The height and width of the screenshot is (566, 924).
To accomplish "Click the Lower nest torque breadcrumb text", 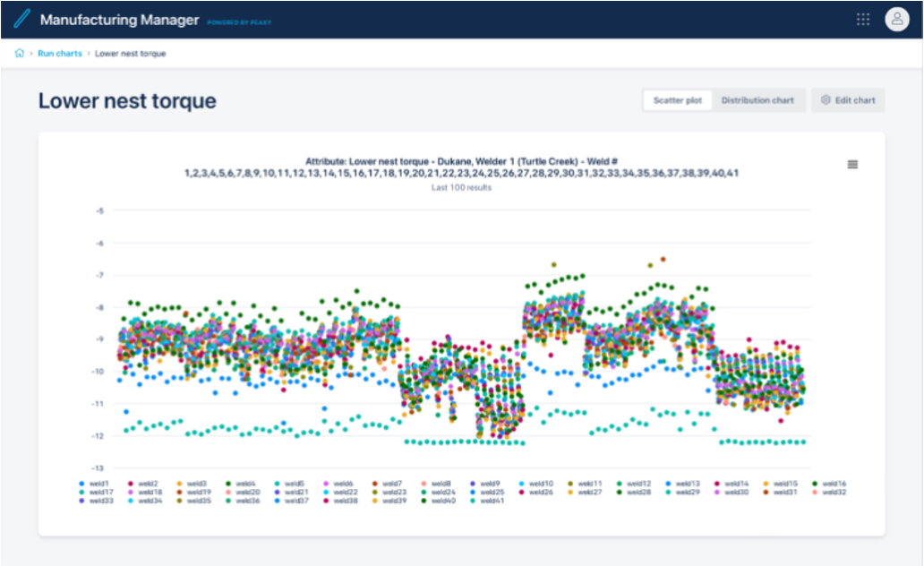I will point(130,54).
